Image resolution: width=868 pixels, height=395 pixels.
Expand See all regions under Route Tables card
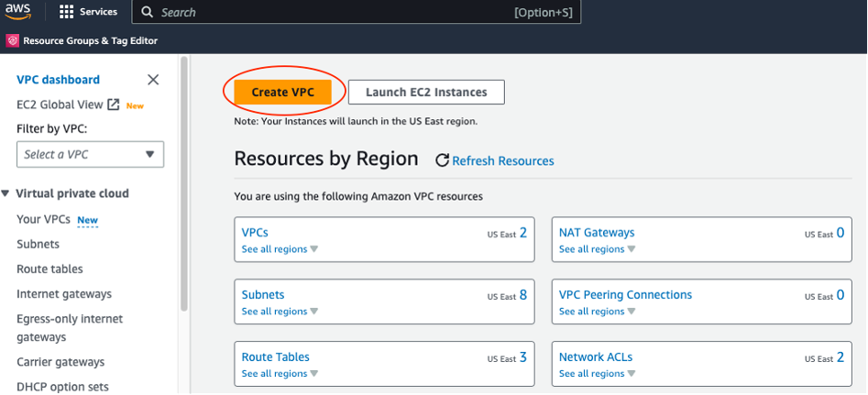[280, 374]
